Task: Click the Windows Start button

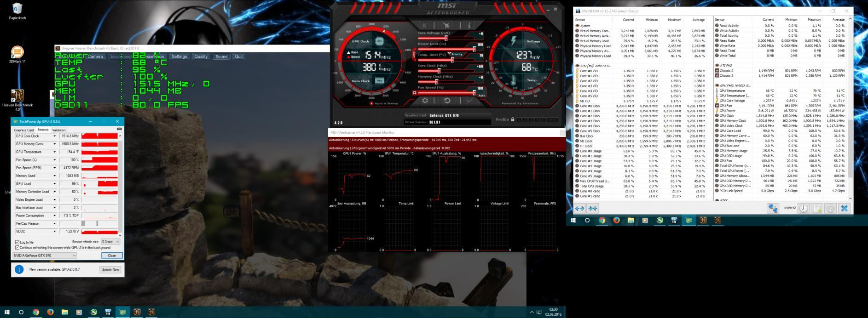Action: 7,312
